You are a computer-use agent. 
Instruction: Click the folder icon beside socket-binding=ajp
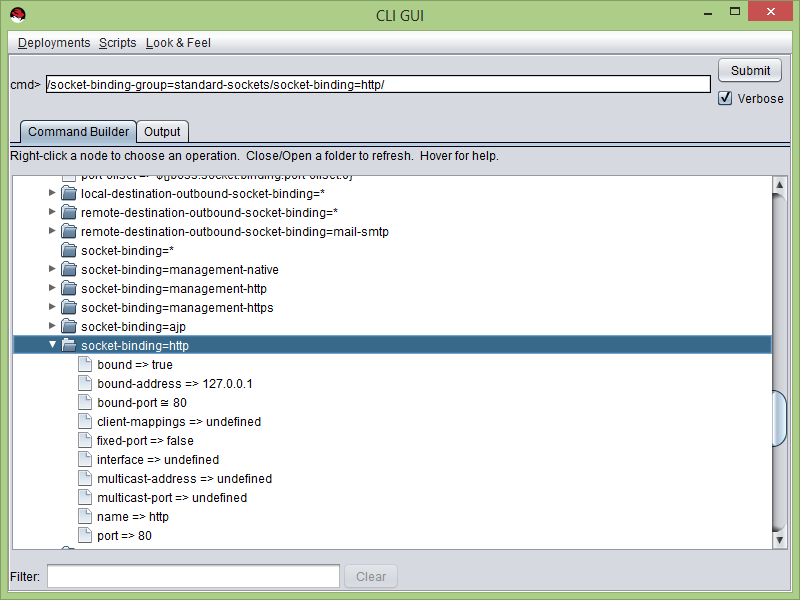[67, 326]
